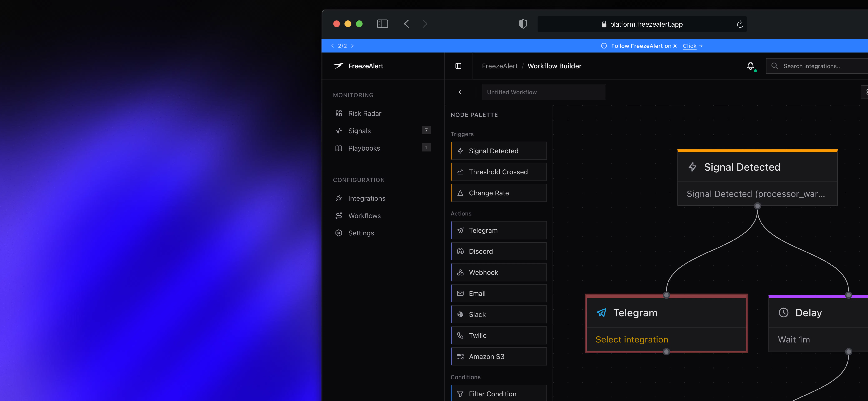
Task: Open the privacy shield report icon
Action: click(523, 24)
